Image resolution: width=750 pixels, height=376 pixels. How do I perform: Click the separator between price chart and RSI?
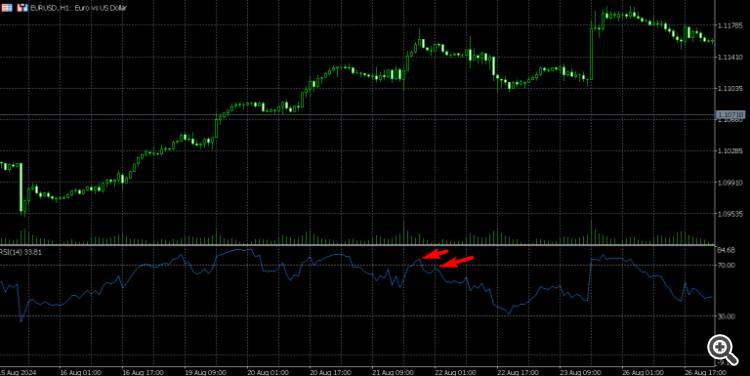pyautogui.click(x=357, y=245)
